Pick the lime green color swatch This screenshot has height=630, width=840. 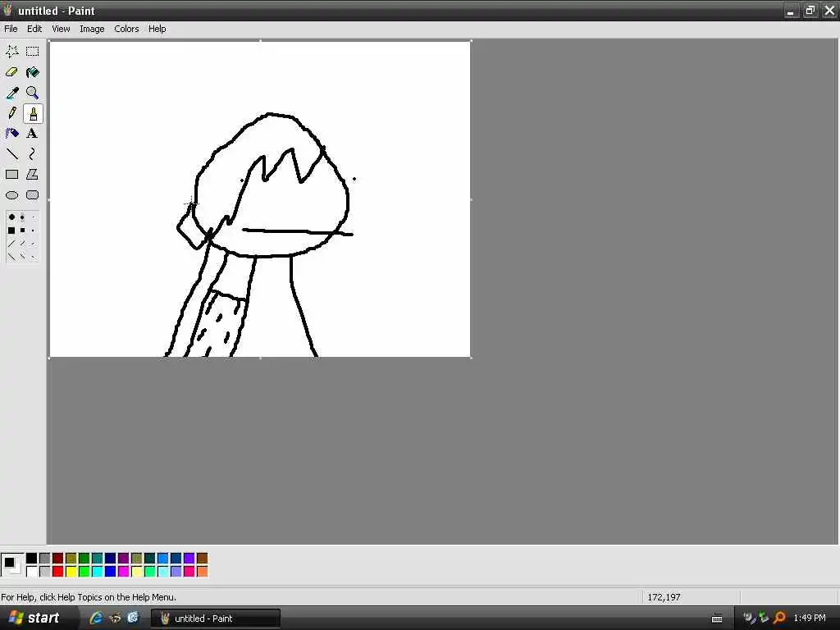click(84, 572)
